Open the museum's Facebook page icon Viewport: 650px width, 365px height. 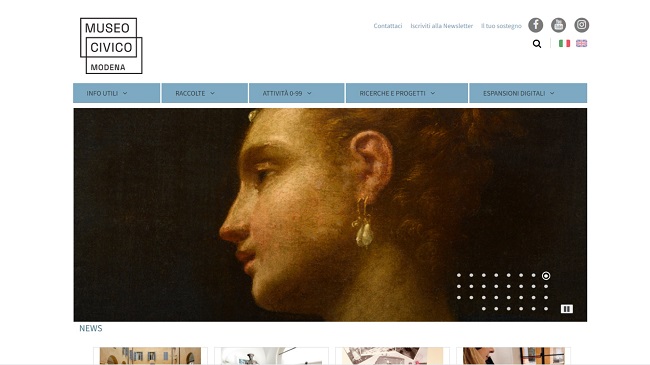pos(536,25)
